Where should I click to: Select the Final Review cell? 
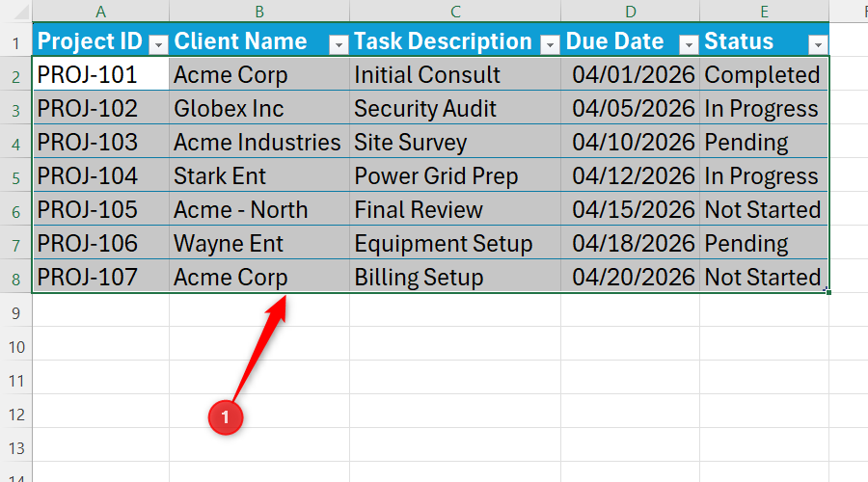point(455,208)
